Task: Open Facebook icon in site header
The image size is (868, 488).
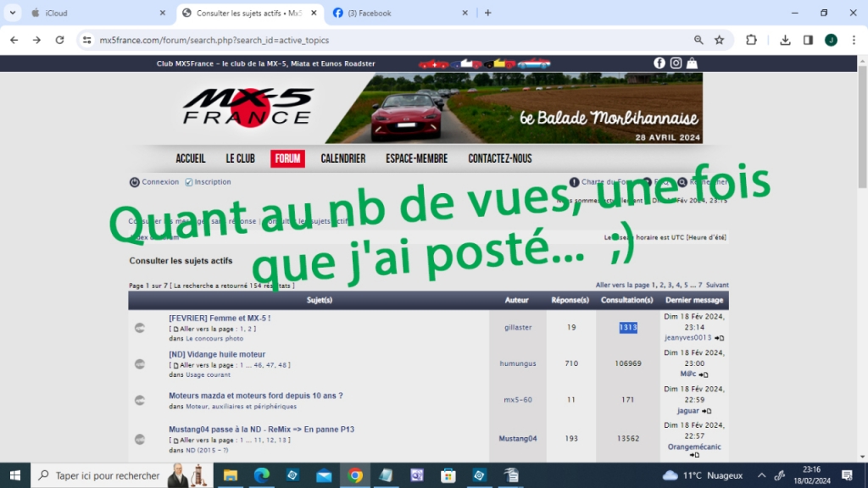Action: coord(659,63)
